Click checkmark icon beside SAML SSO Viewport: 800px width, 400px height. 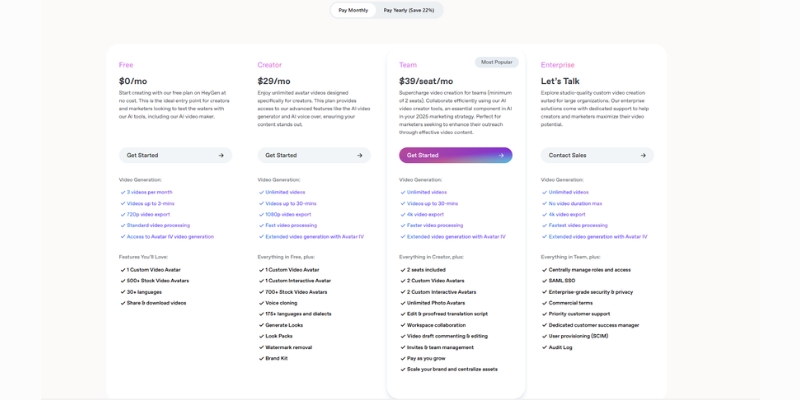coord(544,281)
